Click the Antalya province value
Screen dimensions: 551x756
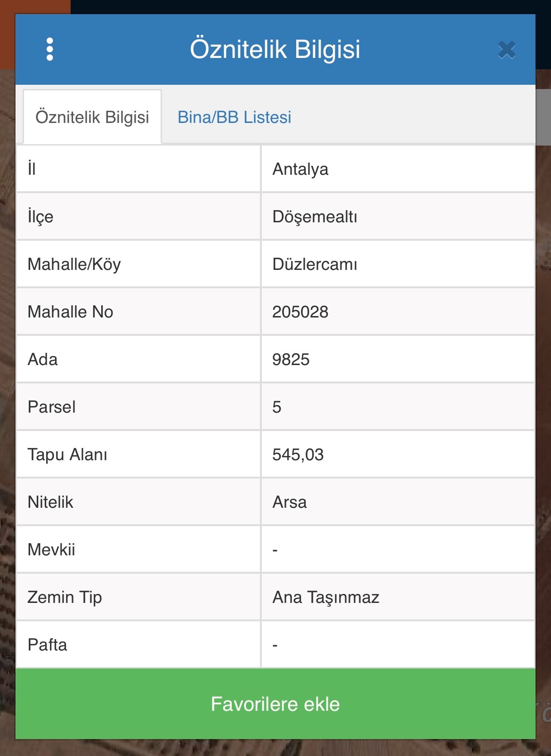pyautogui.click(x=300, y=169)
